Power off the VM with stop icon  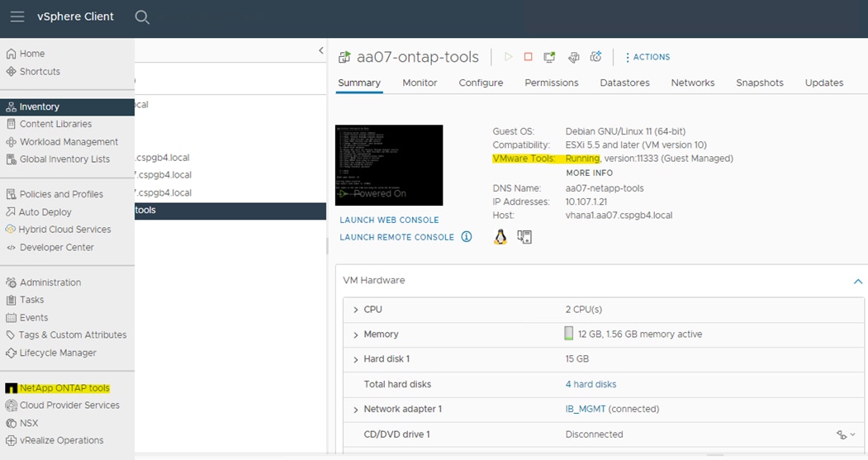click(528, 56)
